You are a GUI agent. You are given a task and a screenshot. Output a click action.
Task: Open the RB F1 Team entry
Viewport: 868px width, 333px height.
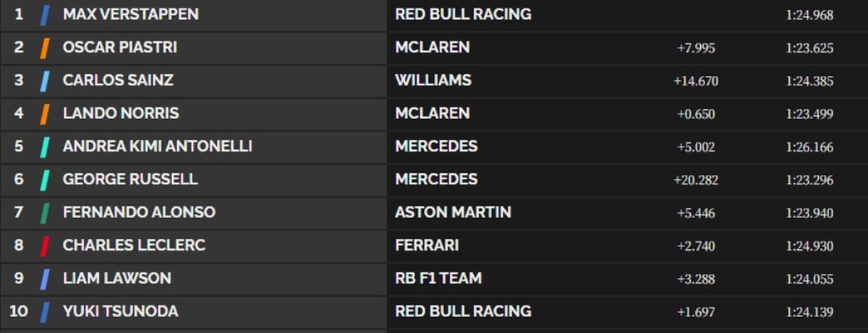(x=438, y=279)
